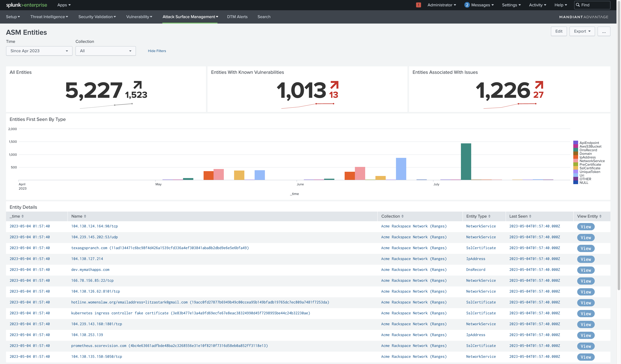621x364 pixels.
Task: Click the IpAddress legend color swatch
Action: click(575, 157)
